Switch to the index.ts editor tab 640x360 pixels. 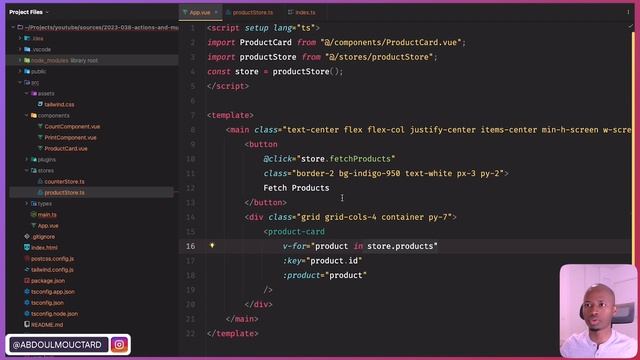[x=302, y=13]
